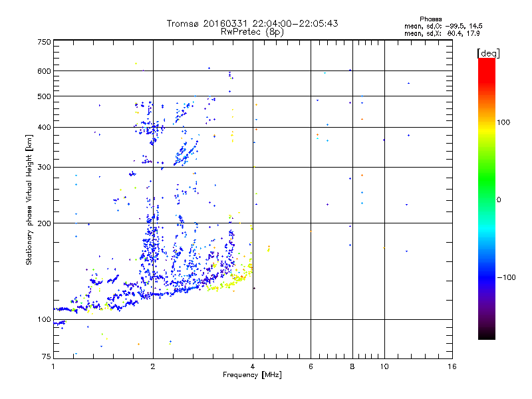Click the y-axis tick label '100'
This screenshot has height=399, width=532.
coord(44,320)
